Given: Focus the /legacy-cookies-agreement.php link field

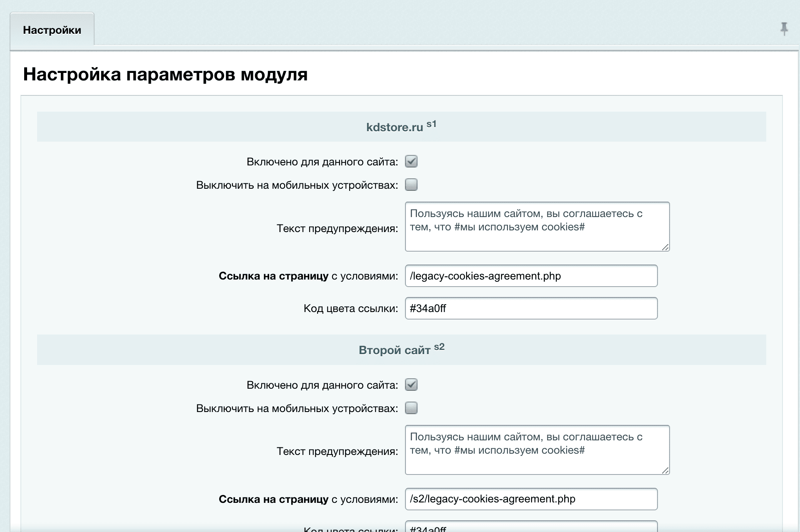Looking at the screenshot, I should coord(531,276).
